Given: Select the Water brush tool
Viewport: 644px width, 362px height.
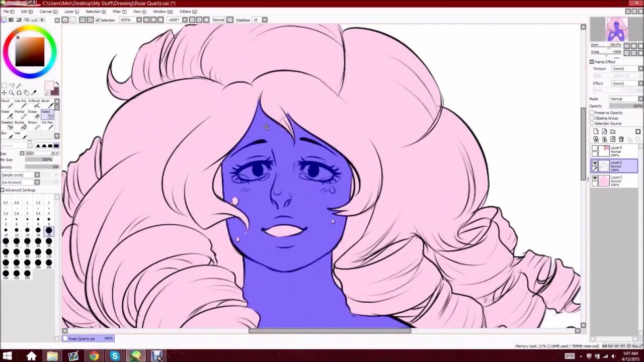Looking at the screenshot, I should (7, 115).
